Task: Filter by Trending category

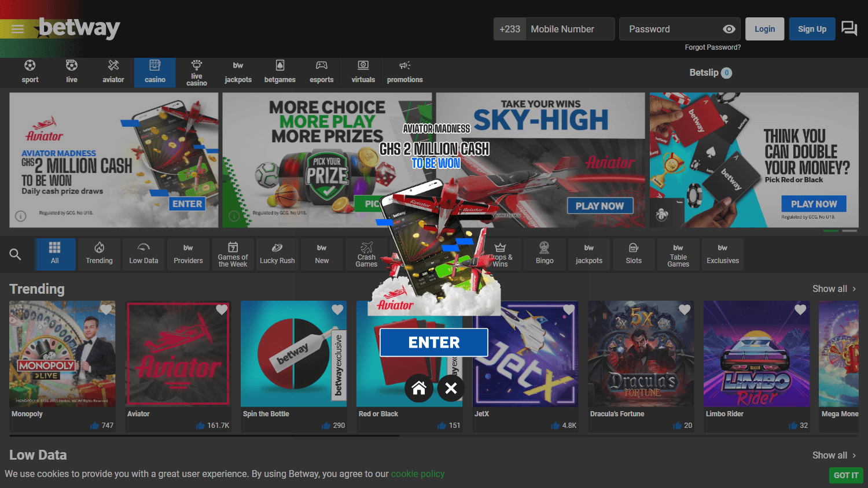Action: click(100, 254)
